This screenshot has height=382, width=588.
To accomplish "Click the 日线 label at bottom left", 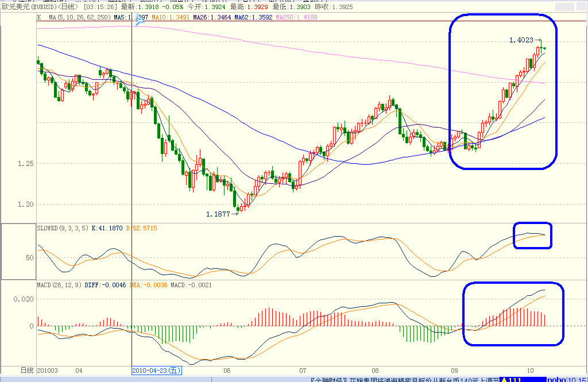I will point(26,371).
